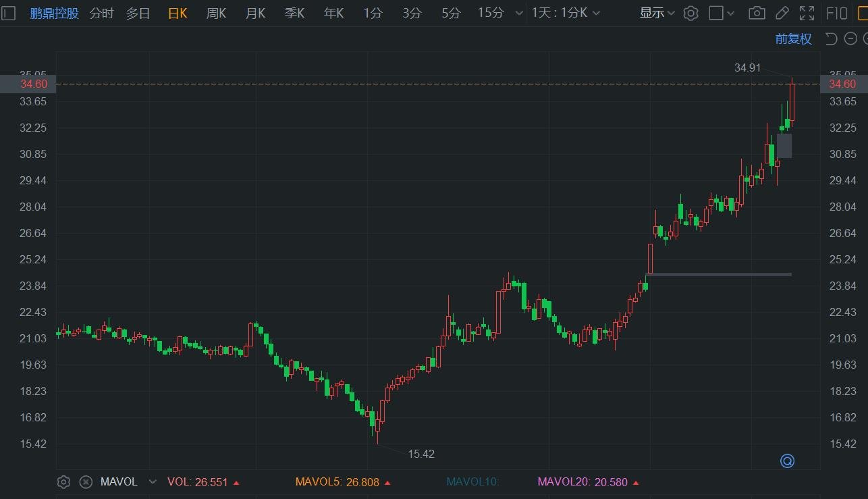Open MAVOL indicator selector dropdown
This screenshot has height=499, width=868.
coord(153,482)
